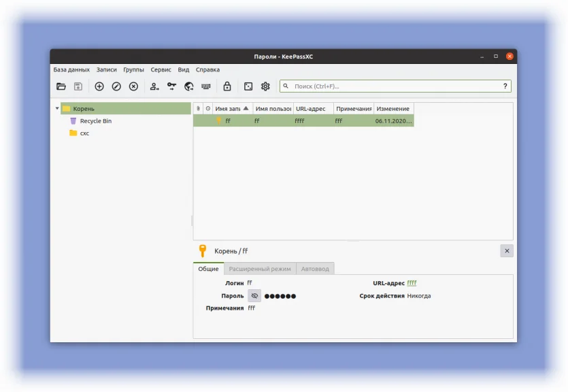Select the Корень root group
Screen dimensions: 568x392
pos(126,108)
